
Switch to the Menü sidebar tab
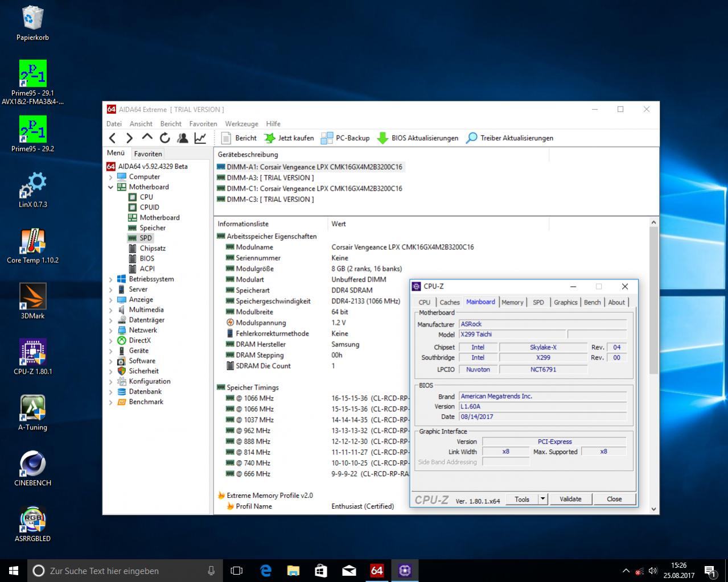click(116, 153)
